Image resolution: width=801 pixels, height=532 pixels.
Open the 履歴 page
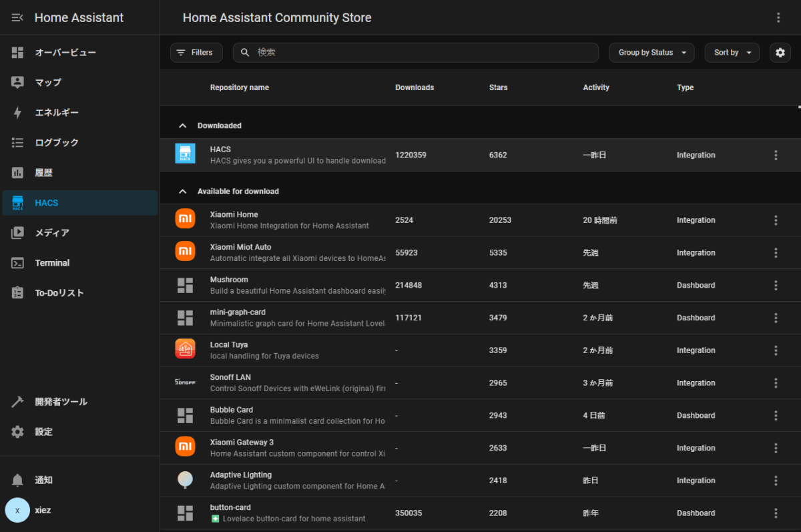80,172
